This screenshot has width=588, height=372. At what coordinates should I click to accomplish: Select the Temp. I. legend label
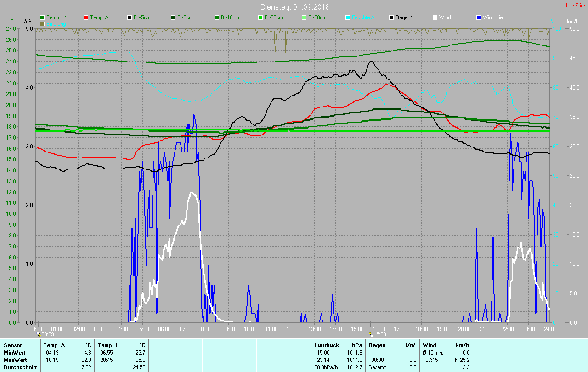pyautogui.click(x=56, y=17)
